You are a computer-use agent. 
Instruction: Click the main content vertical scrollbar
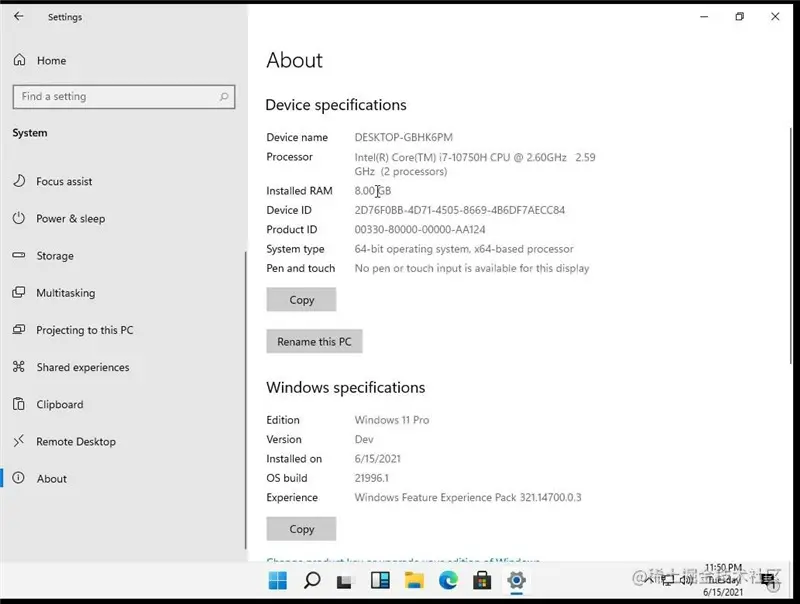tap(791, 245)
